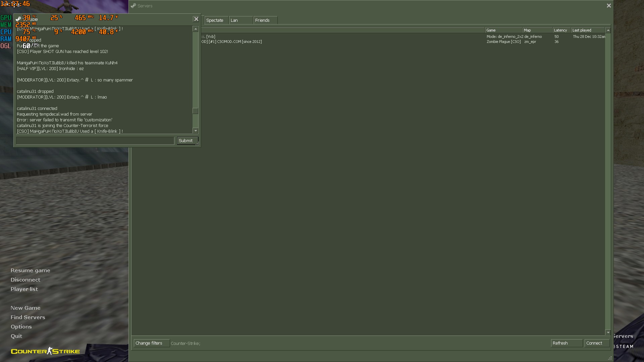This screenshot has width=644, height=362.
Task: Click the Refresh button
Action: click(x=566, y=343)
